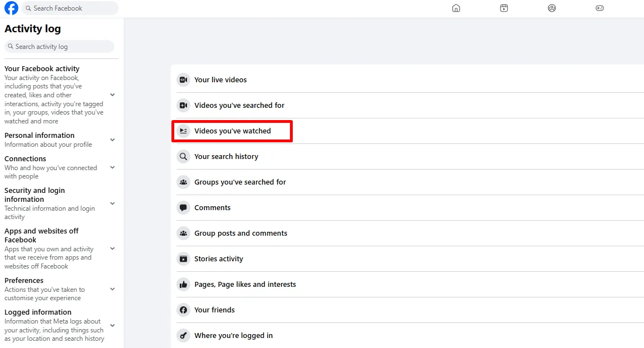Expand the Connections section
This screenshot has width=644, height=348.
pos(112,167)
